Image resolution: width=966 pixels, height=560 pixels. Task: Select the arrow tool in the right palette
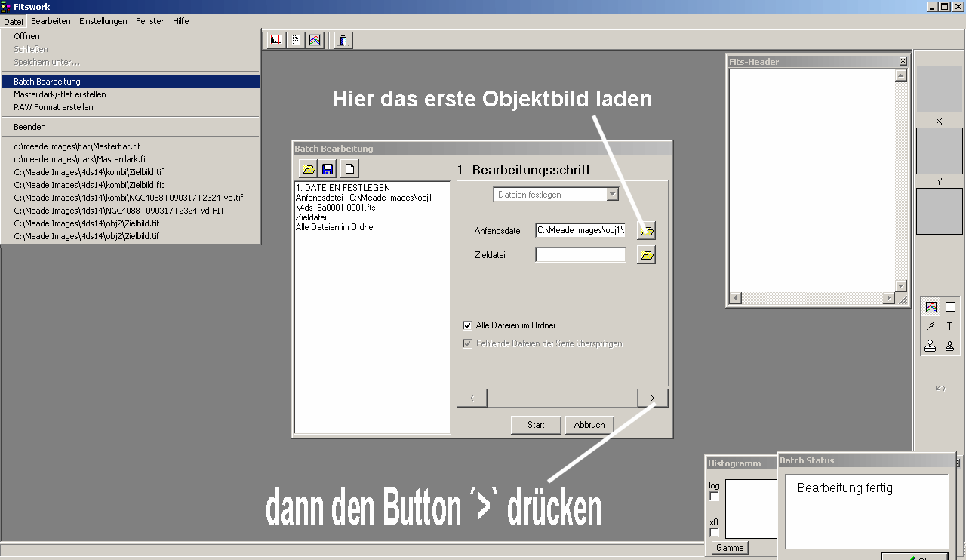click(931, 327)
